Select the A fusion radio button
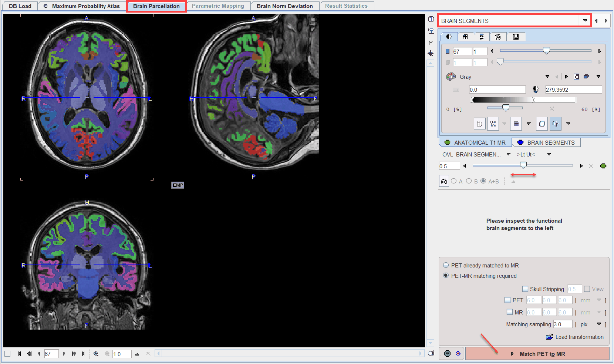 pyautogui.click(x=454, y=181)
